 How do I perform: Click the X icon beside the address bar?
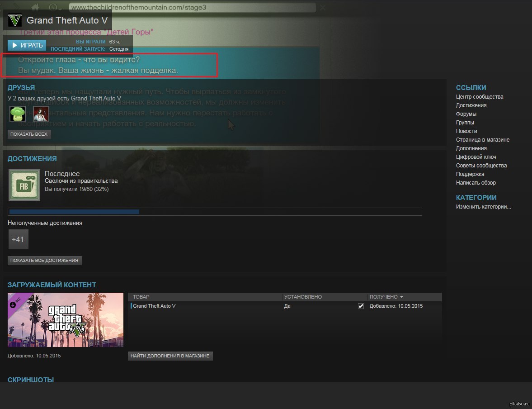pos(323,8)
